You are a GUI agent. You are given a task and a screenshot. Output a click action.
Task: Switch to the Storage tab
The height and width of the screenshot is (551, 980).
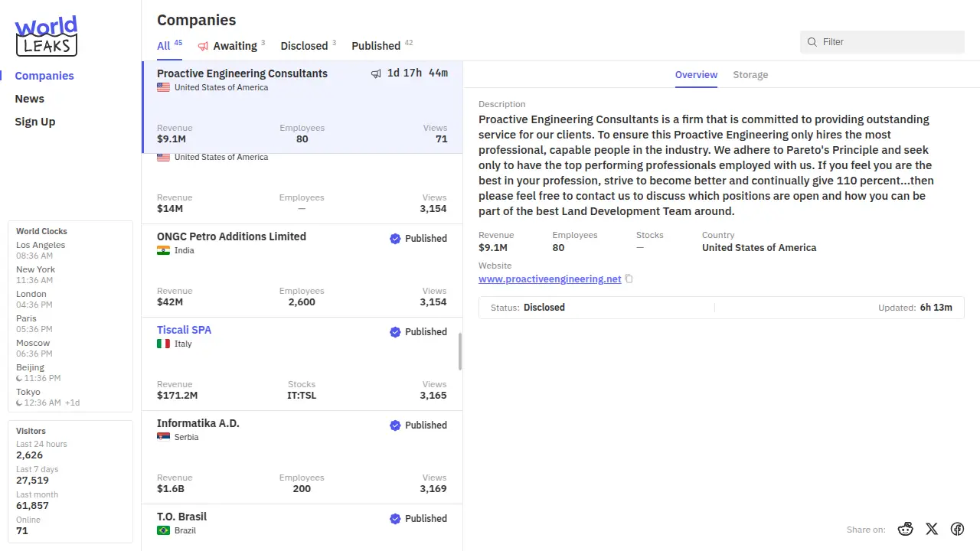(x=750, y=75)
